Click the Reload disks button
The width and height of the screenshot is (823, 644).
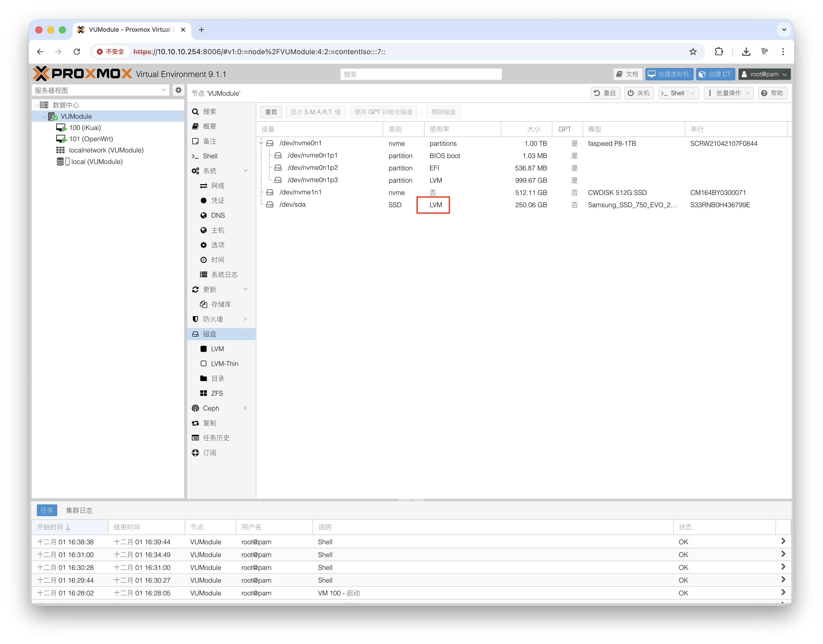(271, 112)
